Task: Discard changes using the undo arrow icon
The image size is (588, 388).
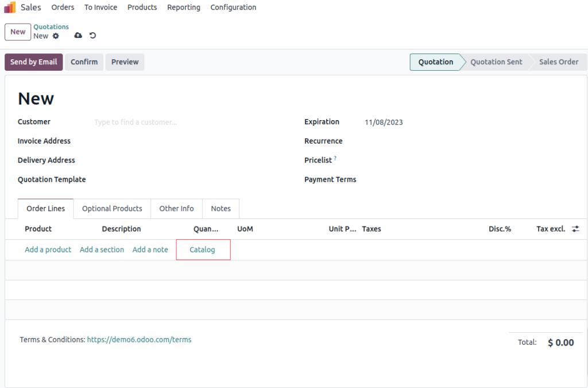Action: [92, 36]
